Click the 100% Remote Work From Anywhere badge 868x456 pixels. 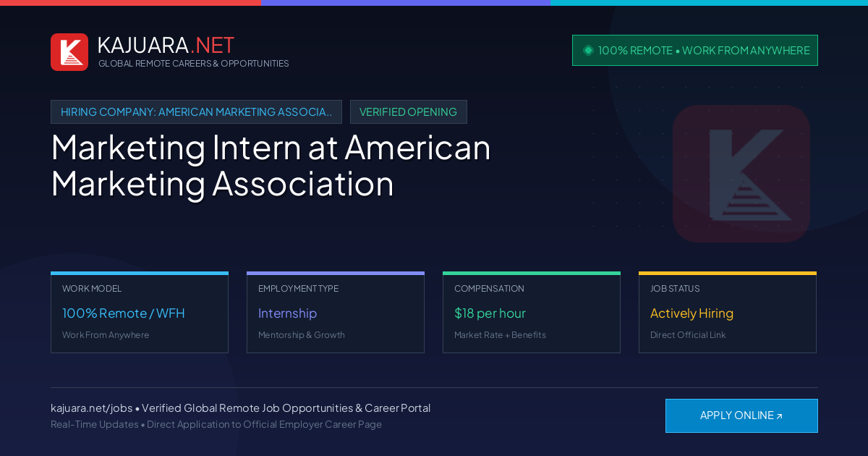(695, 51)
